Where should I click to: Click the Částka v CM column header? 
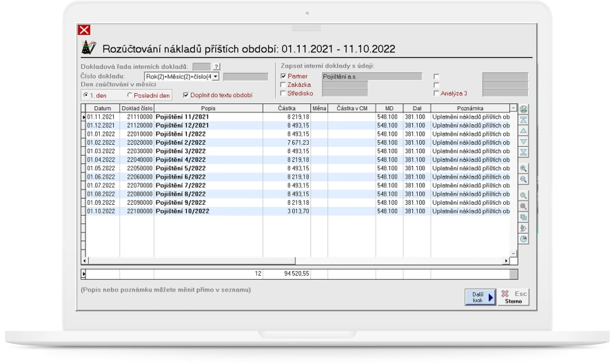click(x=352, y=108)
